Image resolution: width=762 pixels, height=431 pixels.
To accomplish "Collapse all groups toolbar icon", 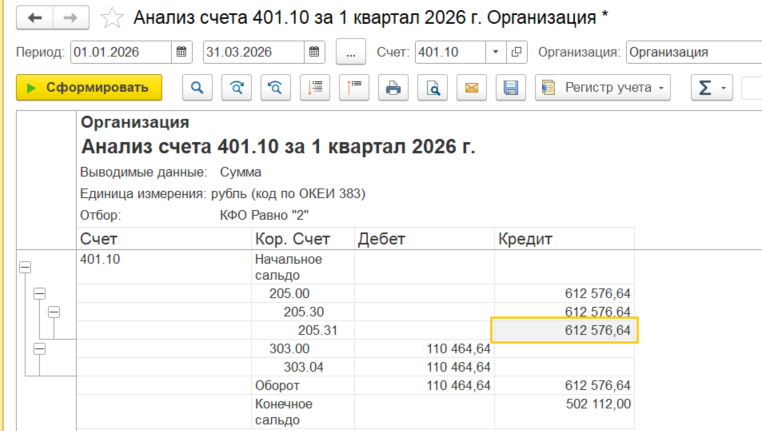I will tap(354, 87).
